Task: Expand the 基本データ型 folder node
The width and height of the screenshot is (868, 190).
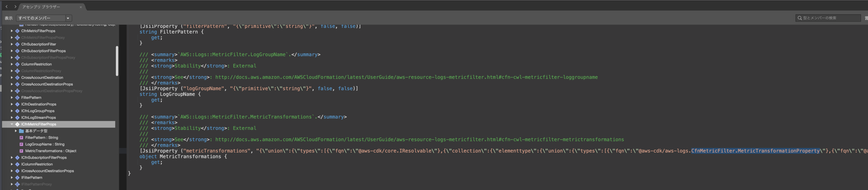Action: click(16, 131)
